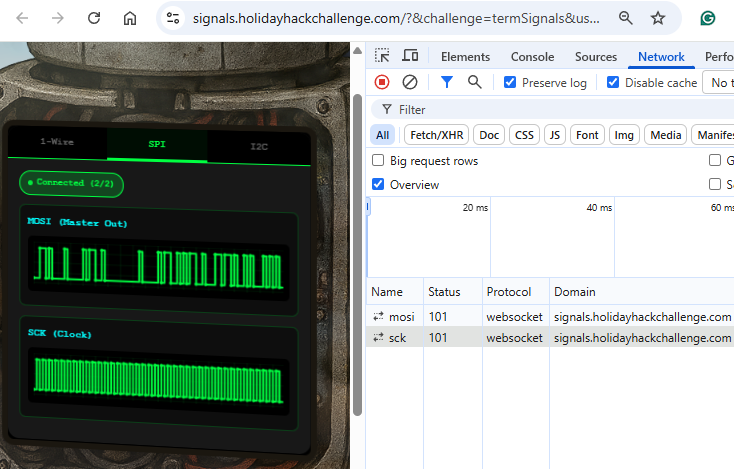Screen dimensions: 734x469
Task: Clear the network log icon
Action: coord(410,82)
